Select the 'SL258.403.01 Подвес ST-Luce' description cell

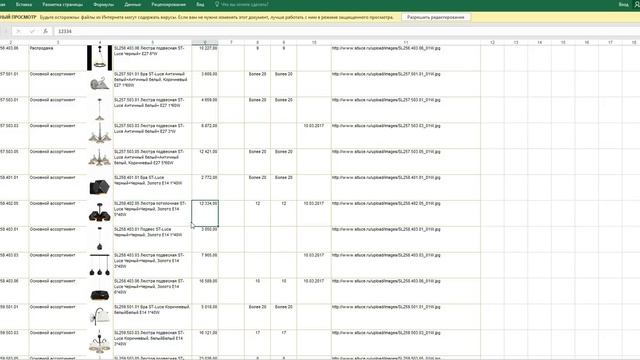152,239
